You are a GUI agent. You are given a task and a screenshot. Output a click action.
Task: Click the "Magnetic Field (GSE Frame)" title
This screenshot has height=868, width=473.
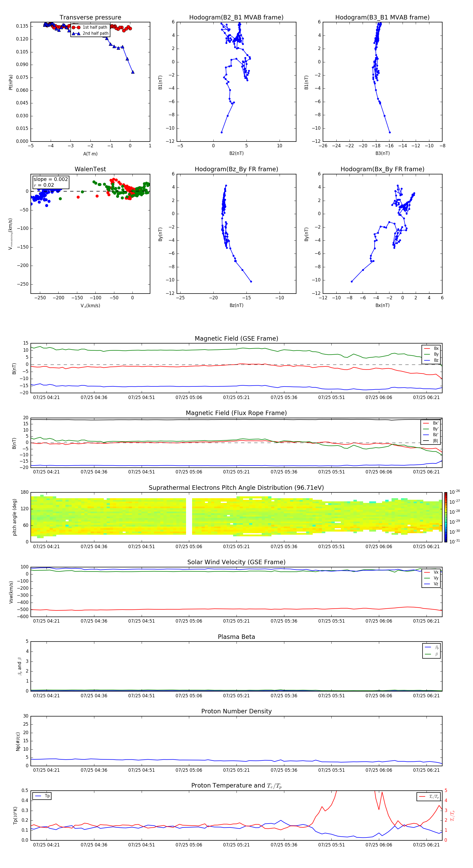236,339
